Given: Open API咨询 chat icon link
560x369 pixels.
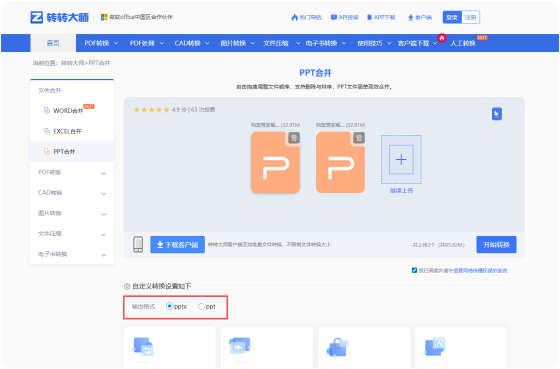Looking at the screenshot, I should (344, 17).
